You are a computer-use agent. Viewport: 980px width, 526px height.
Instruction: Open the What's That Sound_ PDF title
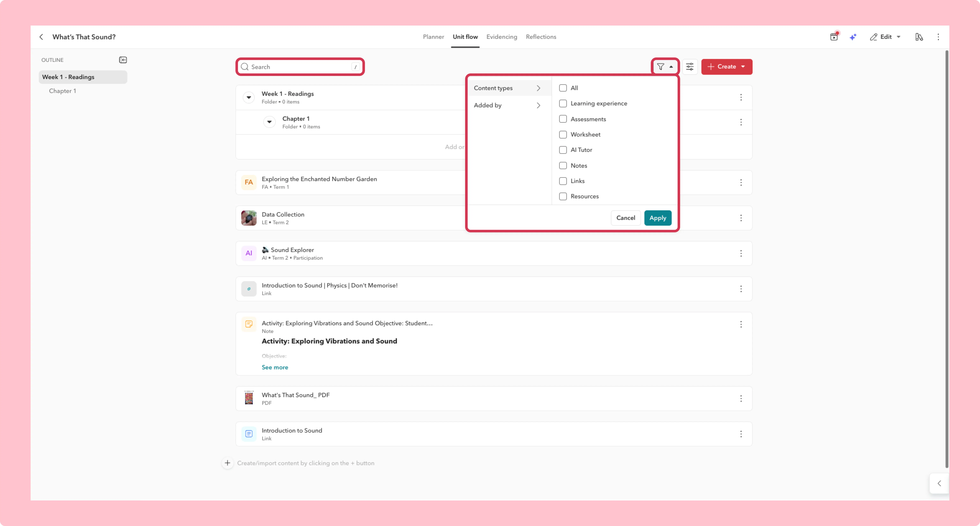point(296,395)
